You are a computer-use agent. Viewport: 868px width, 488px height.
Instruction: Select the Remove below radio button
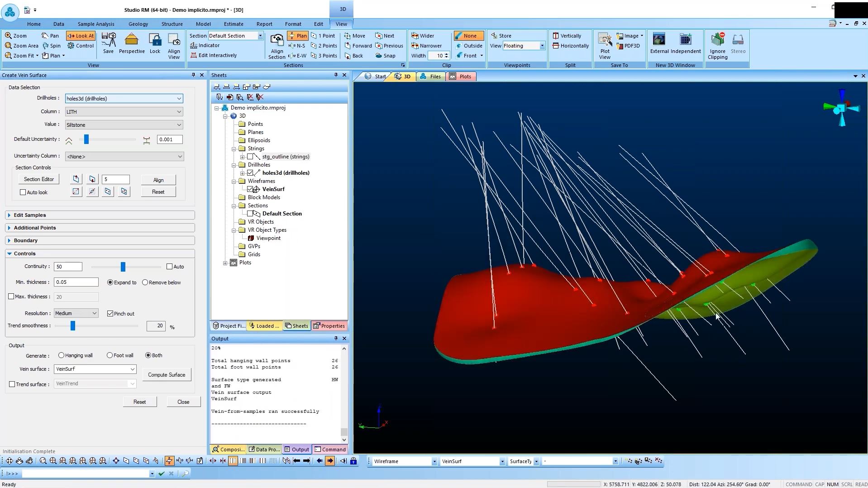tap(145, 282)
